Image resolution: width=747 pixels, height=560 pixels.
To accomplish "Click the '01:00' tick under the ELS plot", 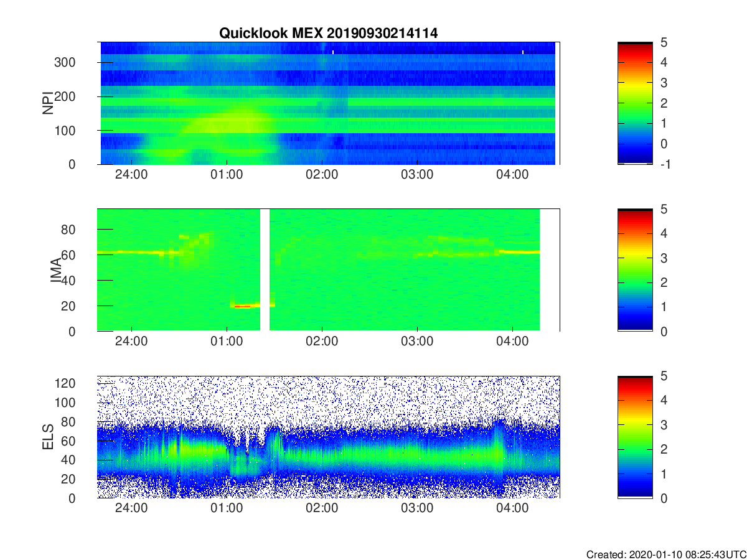I will click(227, 508).
